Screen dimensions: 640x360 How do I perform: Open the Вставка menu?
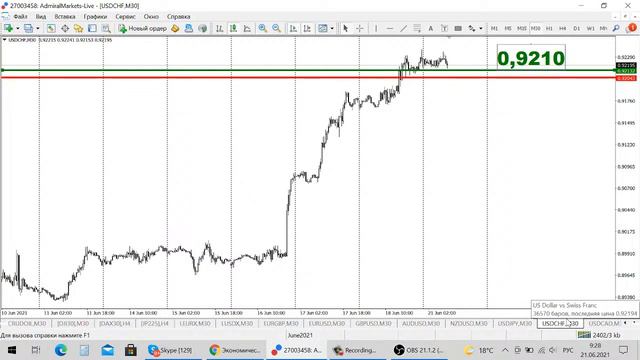click(x=65, y=17)
